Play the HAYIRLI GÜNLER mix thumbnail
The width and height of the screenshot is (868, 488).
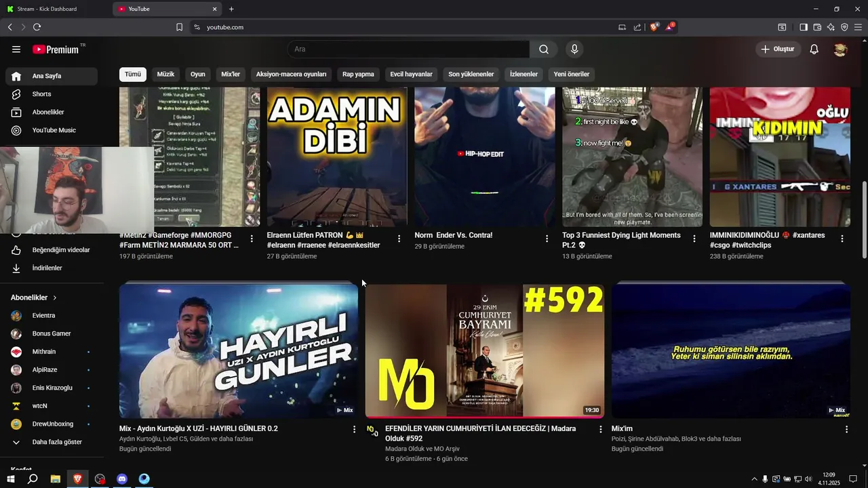click(x=239, y=350)
